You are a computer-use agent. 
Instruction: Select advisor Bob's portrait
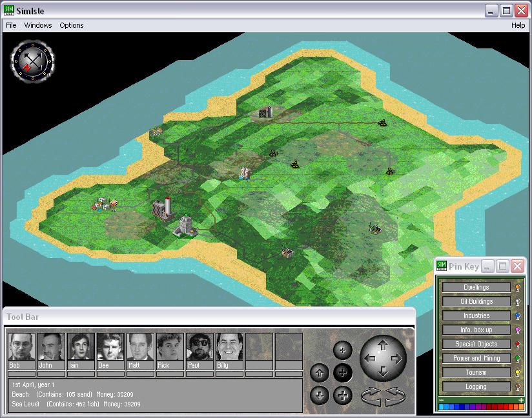pyautogui.click(x=21, y=347)
